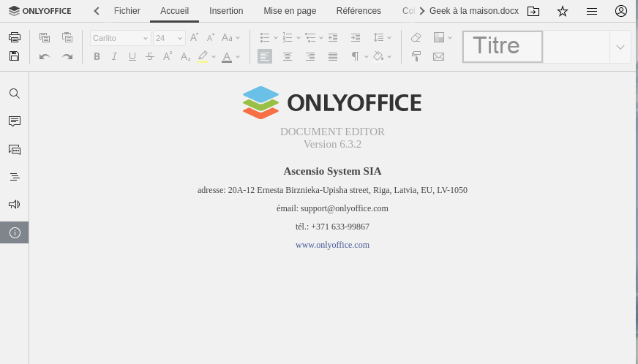This screenshot has width=638, height=364.
Task: Clear style with eraser icon
Action: [x=416, y=37]
